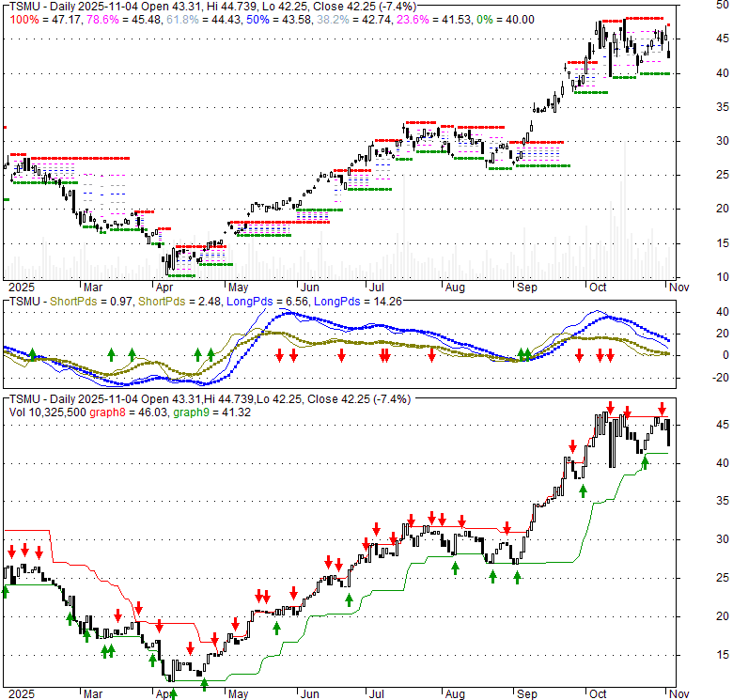Click the 'Aug' month label under bottom chart
Image resolution: width=733 pixels, height=700 pixels.
click(x=455, y=694)
